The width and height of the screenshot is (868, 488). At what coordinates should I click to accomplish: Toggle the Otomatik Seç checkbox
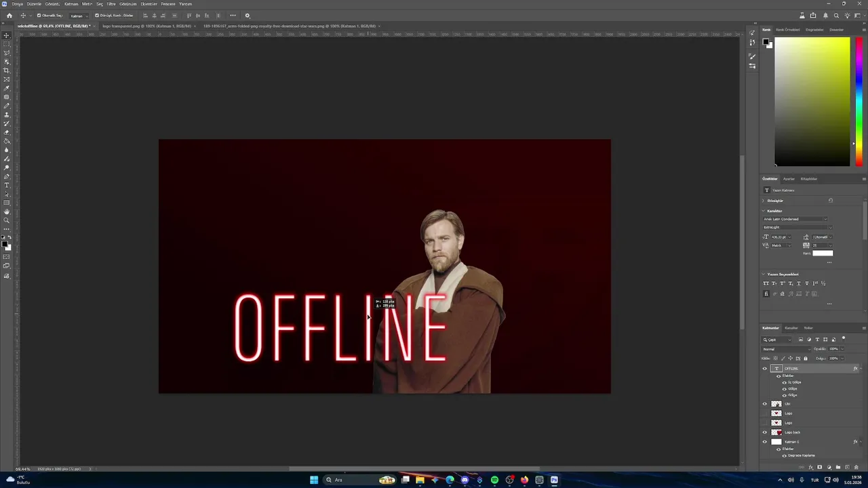pyautogui.click(x=39, y=16)
